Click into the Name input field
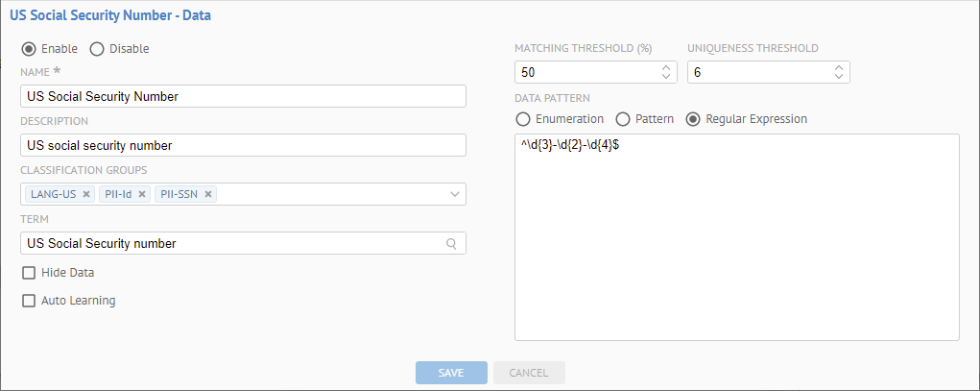980x391 pixels. click(242, 96)
